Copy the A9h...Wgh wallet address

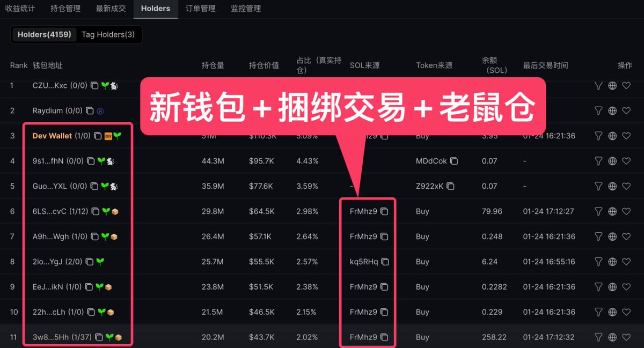click(x=94, y=236)
